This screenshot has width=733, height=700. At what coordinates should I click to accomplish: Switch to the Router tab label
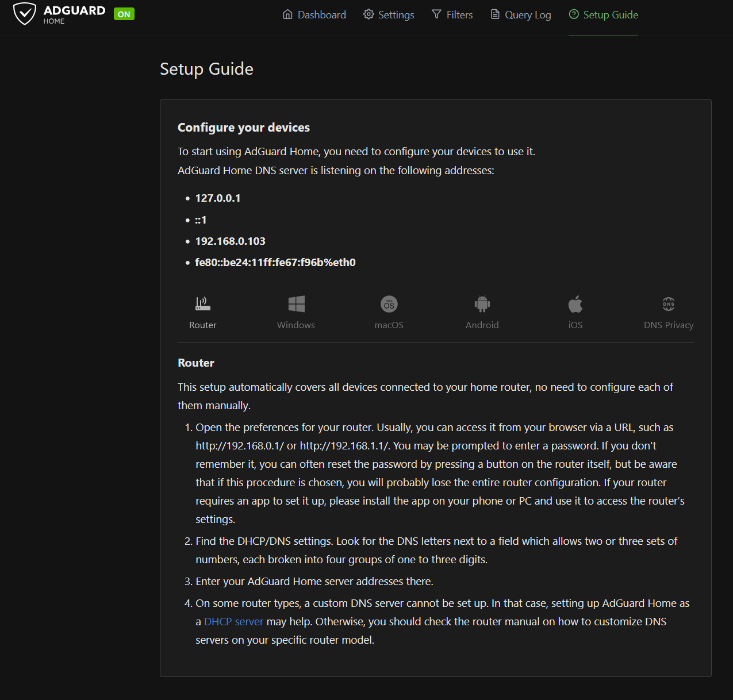pyautogui.click(x=203, y=325)
